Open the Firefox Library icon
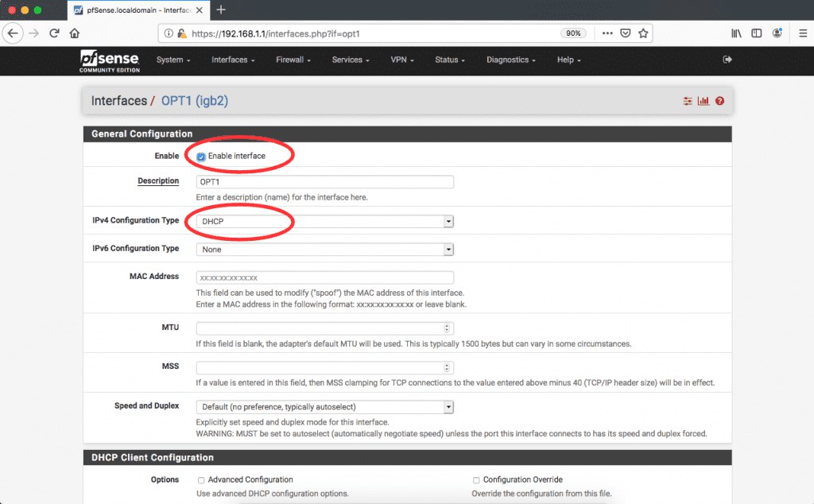Image resolution: width=814 pixels, height=504 pixels. 736,33
